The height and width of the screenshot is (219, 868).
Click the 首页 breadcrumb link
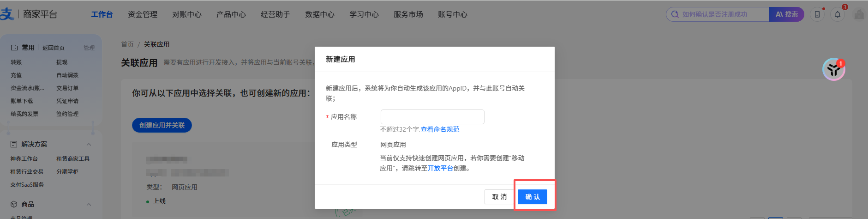click(x=127, y=44)
